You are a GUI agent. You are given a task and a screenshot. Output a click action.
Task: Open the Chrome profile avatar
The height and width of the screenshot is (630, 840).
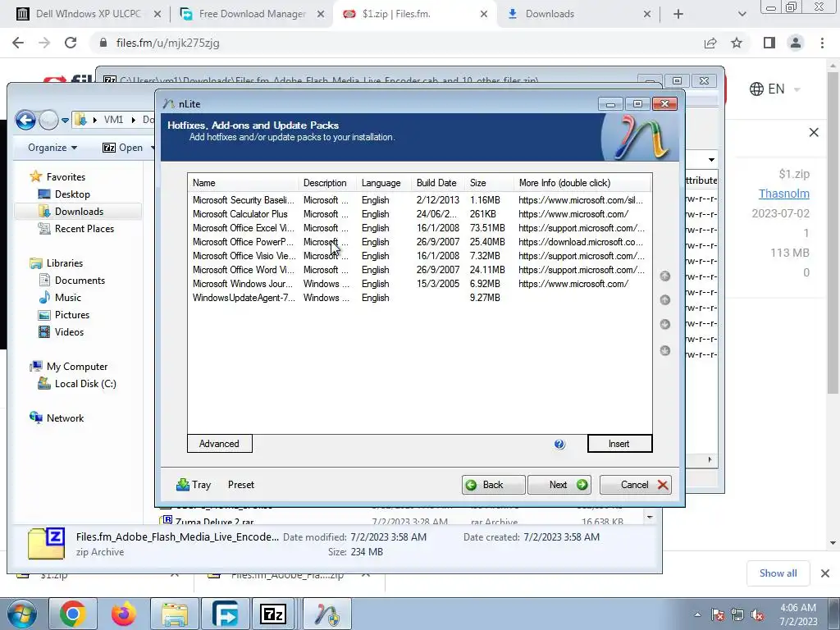coord(796,43)
